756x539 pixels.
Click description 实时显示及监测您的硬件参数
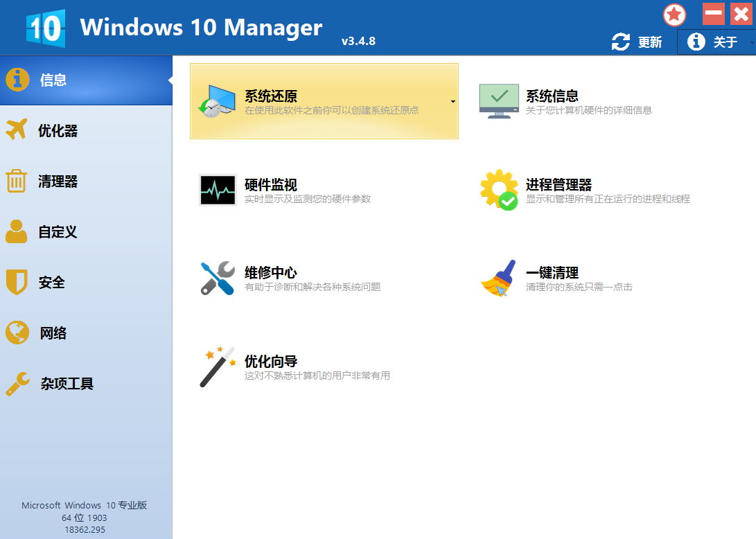(308, 199)
